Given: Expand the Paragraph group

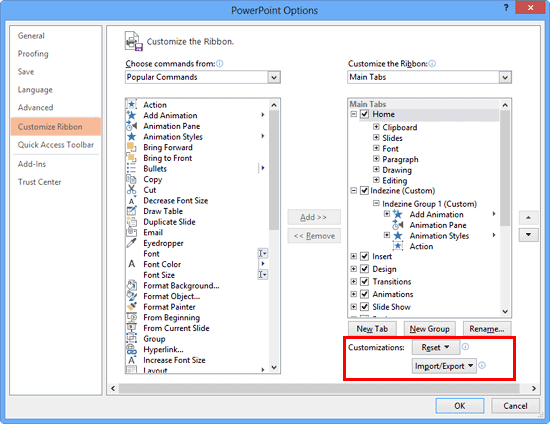Looking at the screenshot, I should (x=376, y=159).
